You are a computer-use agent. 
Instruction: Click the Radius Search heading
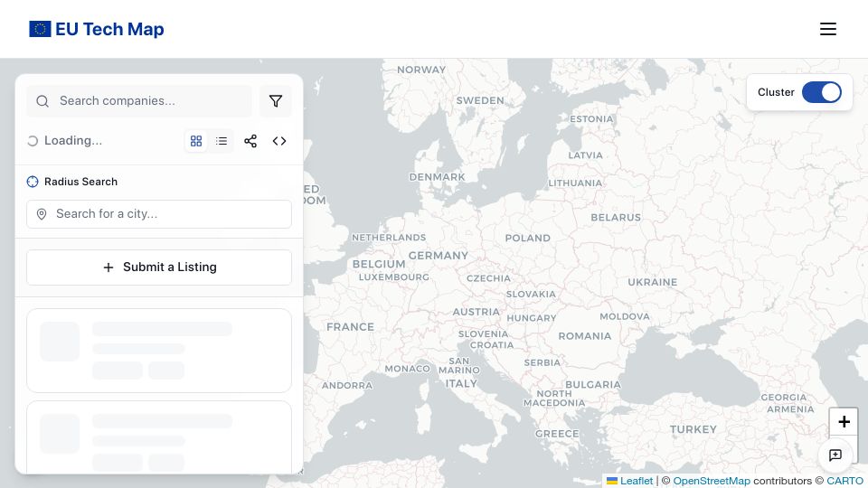80,182
